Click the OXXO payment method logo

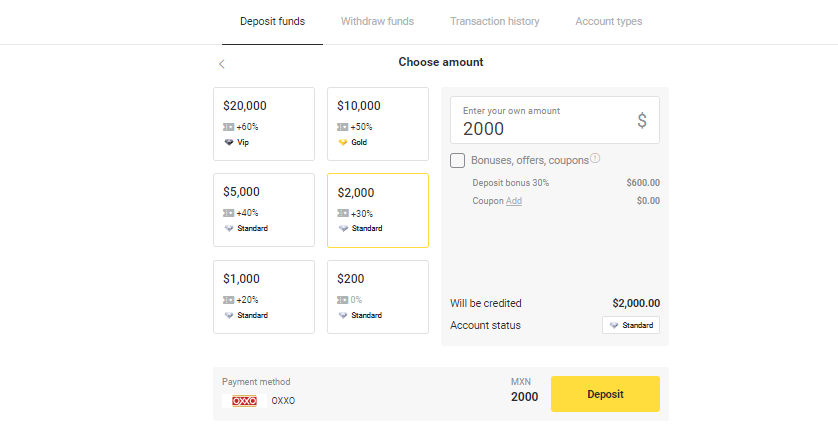coord(244,401)
